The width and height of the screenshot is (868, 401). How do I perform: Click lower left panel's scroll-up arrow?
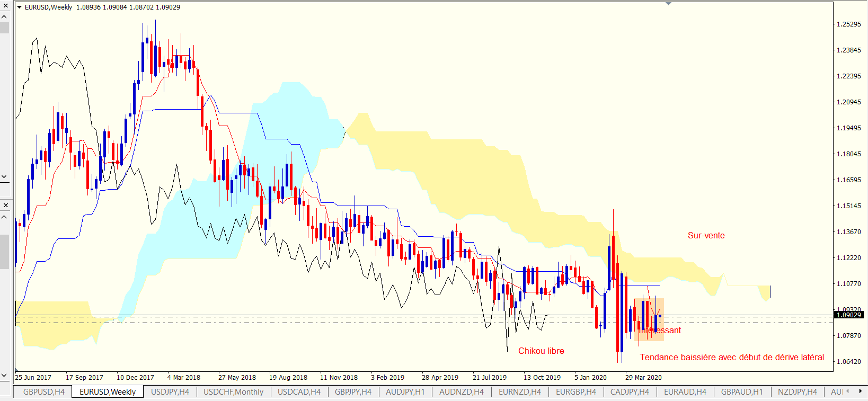pyautogui.click(x=5, y=217)
